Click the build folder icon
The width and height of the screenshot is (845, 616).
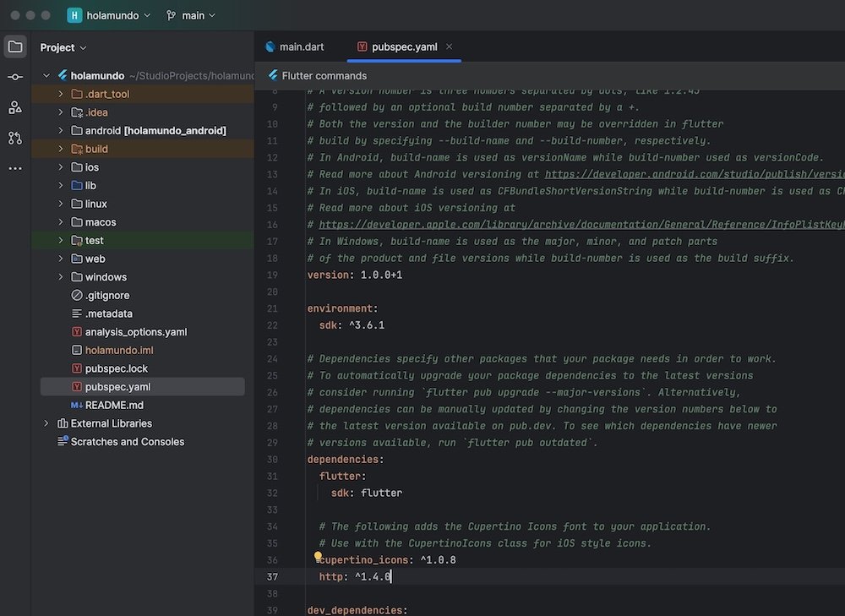pos(77,149)
